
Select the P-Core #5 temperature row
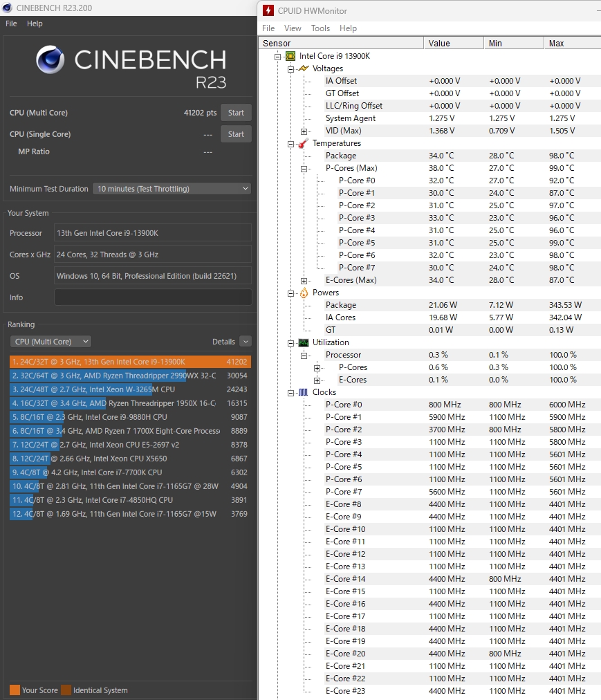coord(469,242)
